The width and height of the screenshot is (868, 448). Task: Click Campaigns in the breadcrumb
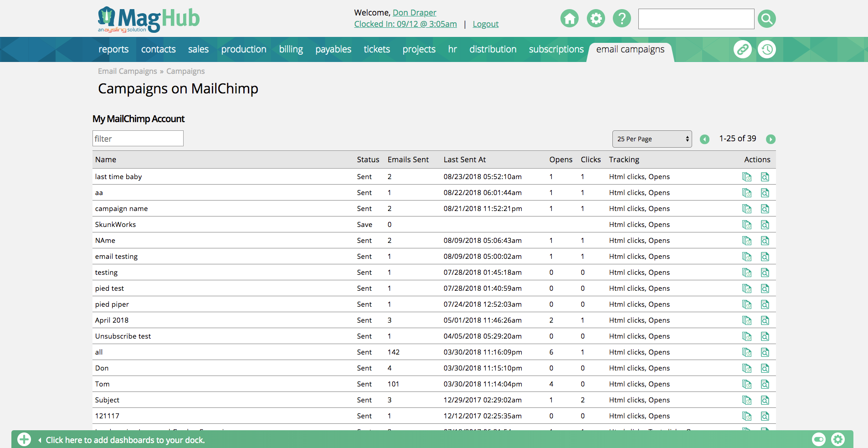click(185, 71)
